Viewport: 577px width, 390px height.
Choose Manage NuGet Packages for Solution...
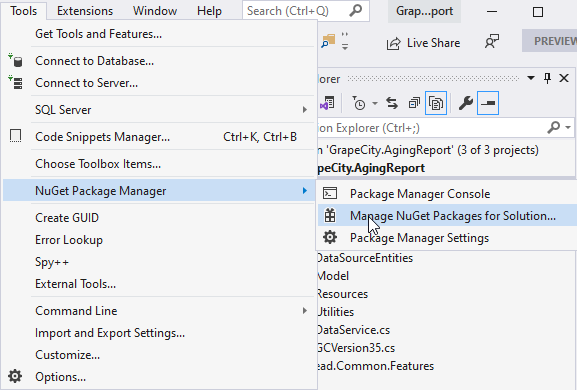tap(447, 216)
